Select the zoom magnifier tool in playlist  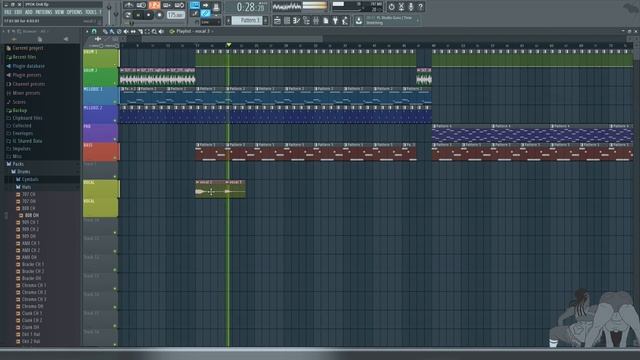154,31
